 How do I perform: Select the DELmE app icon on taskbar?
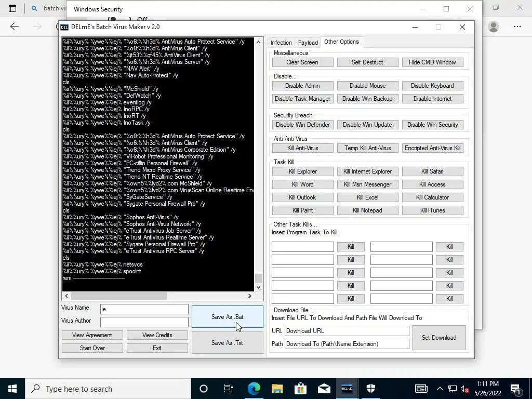click(x=347, y=389)
